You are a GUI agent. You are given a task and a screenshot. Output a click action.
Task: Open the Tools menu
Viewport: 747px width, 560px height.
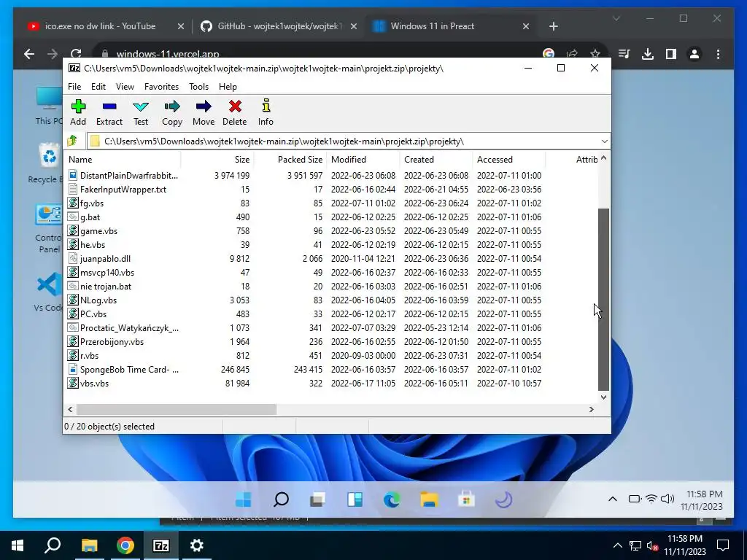pos(198,87)
